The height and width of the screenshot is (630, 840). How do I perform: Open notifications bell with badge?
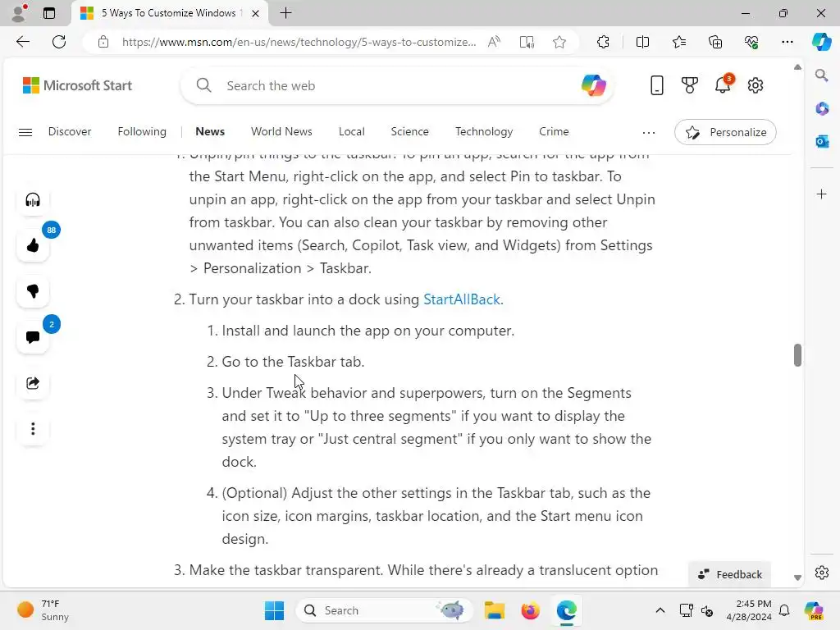click(x=723, y=84)
